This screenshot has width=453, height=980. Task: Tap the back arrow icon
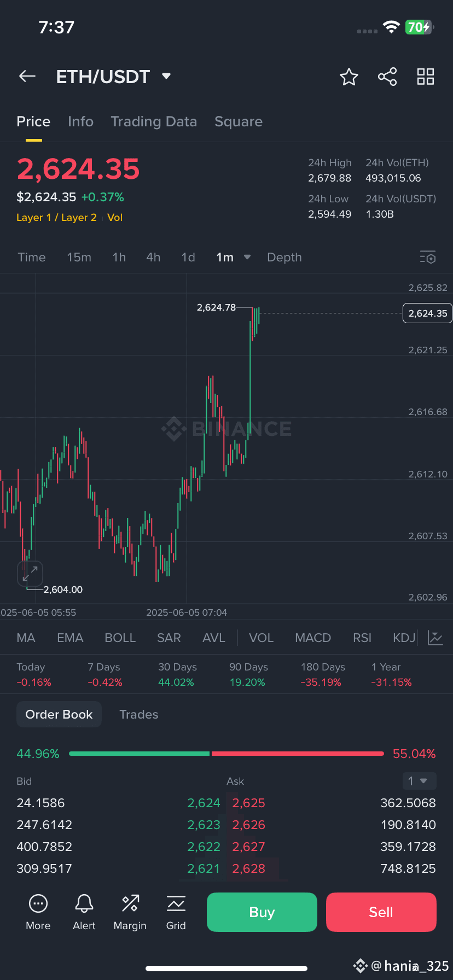[x=27, y=77]
